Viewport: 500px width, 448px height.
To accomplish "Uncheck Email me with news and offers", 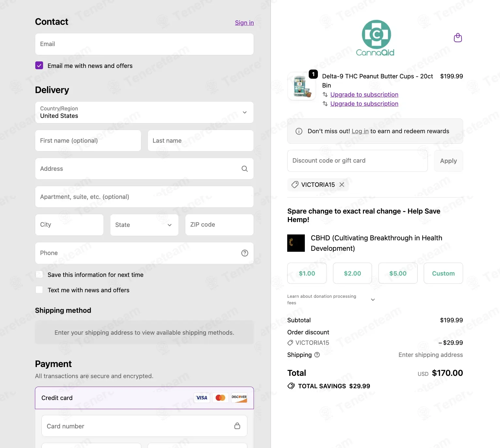I will point(39,65).
